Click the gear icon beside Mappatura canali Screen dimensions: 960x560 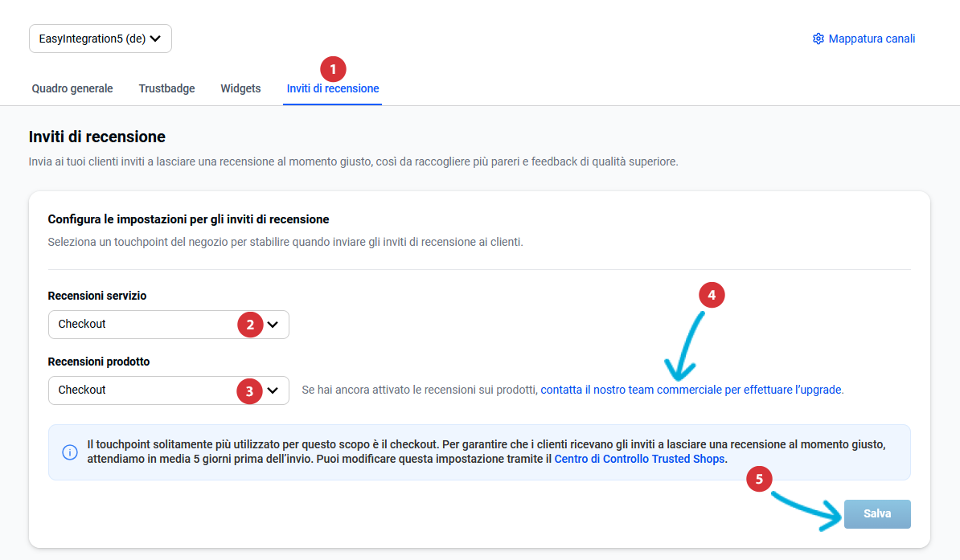pyautogui.click(x=818, y=39)
